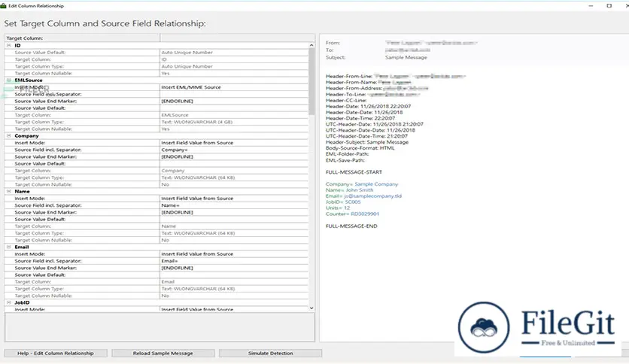Click Reload Sample Message button
The height and width of the screenshot is (364, 629).
click(x=163, y=353)
